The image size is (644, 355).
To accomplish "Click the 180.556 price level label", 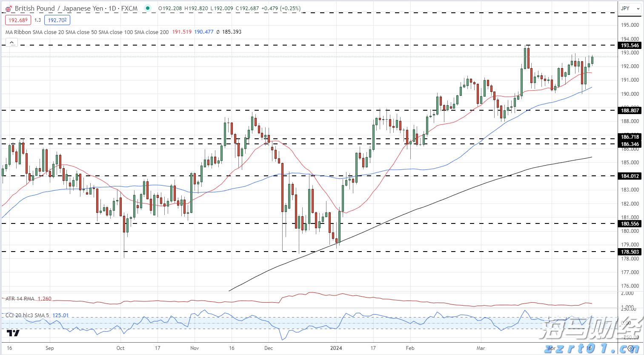I will (630, 224).
